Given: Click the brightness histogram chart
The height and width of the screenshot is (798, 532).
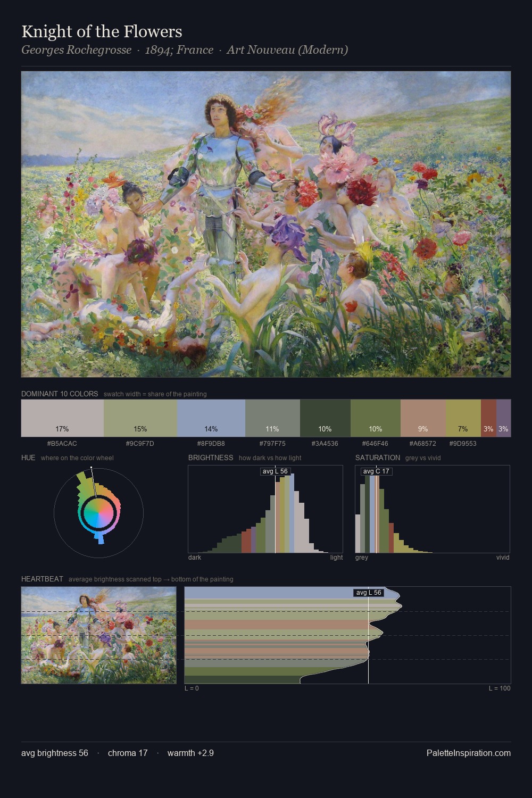Looking at the screenshot, I should [265, 509].
